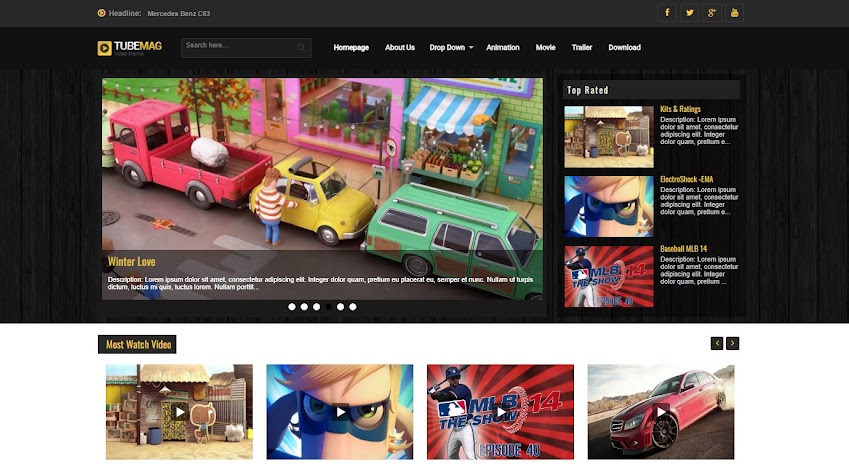Click the Kits & Ratings top rated thumbnail
Screen dimensions: 849x464
tap(609, 136)
